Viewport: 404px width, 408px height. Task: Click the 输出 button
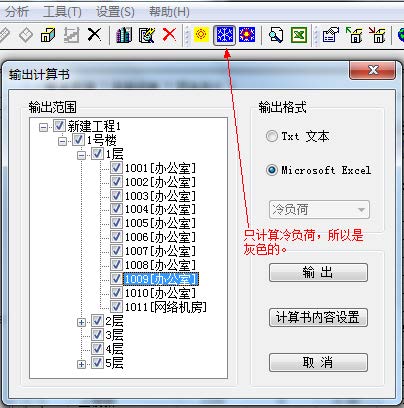click(x=318, y=272)
